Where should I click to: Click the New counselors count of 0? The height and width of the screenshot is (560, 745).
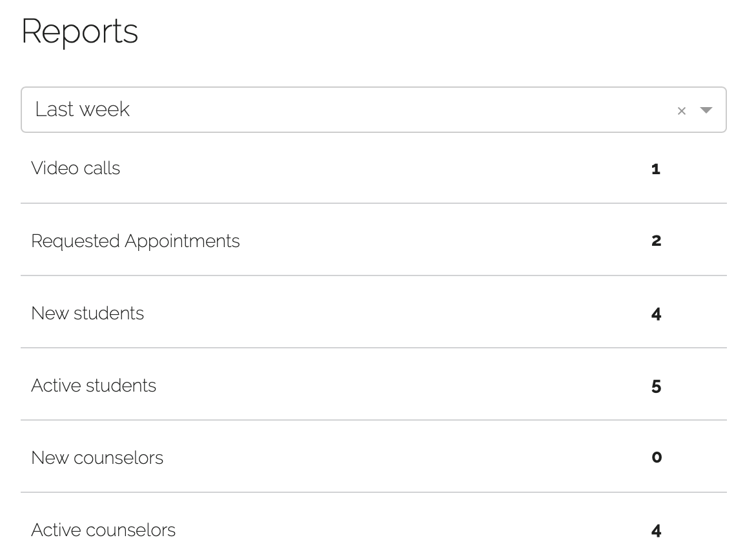coord(656,457)
